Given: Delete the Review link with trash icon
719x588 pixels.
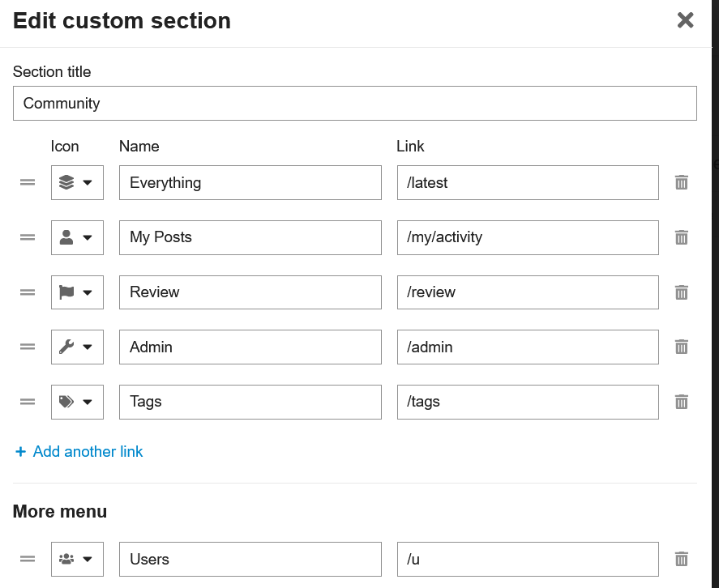Looking at the screenshot, I should click(x=682, y=292).
